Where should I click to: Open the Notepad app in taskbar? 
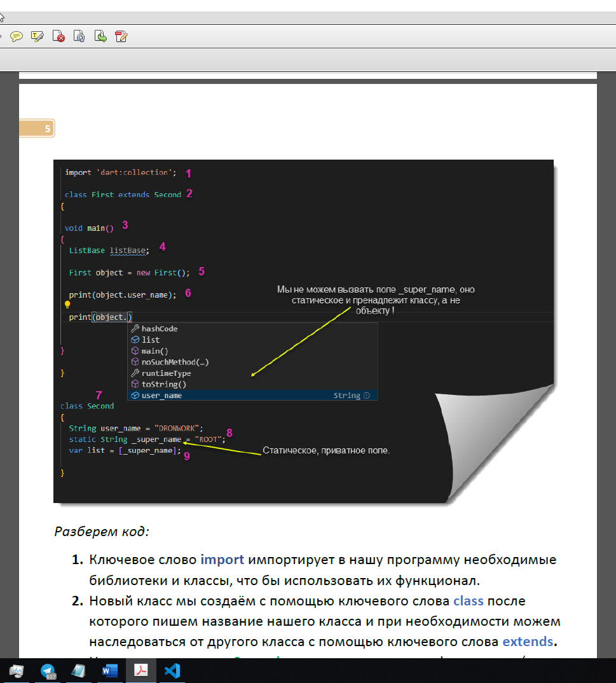pos(79,671)
